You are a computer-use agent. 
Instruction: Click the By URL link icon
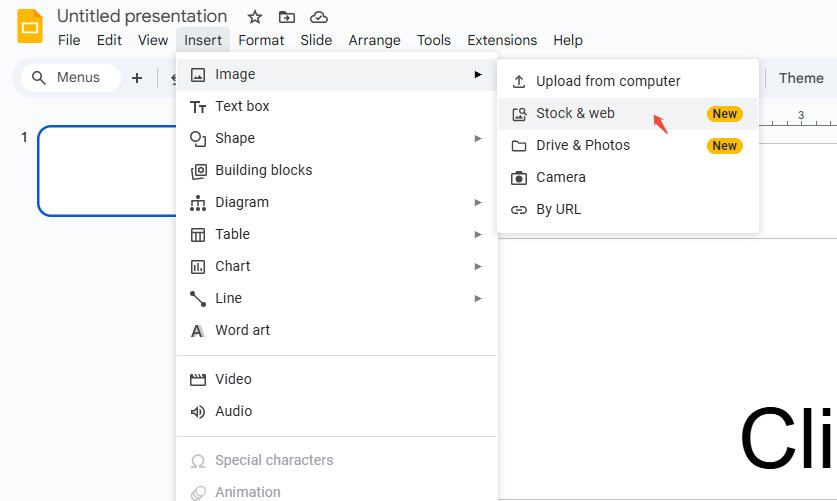519,210
